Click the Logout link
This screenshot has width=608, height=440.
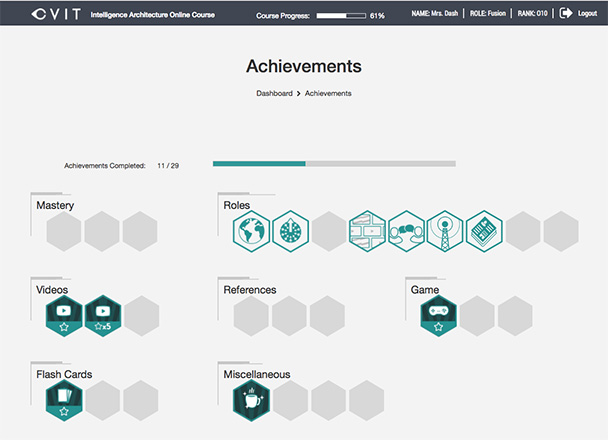coord(587,15)
